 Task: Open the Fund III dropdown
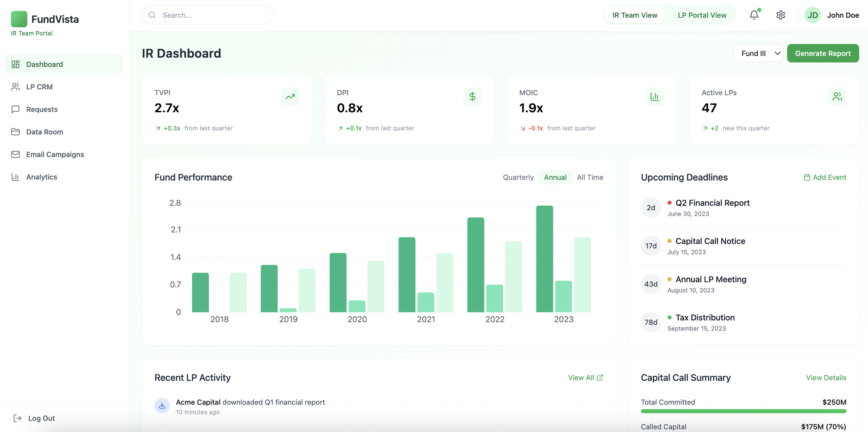(x=758, y=53)
